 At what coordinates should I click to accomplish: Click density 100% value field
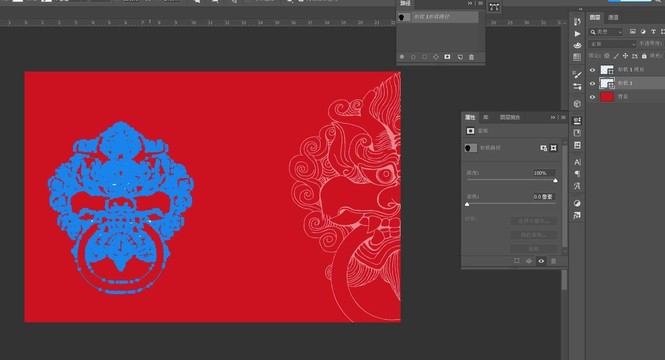click(544, 173)
